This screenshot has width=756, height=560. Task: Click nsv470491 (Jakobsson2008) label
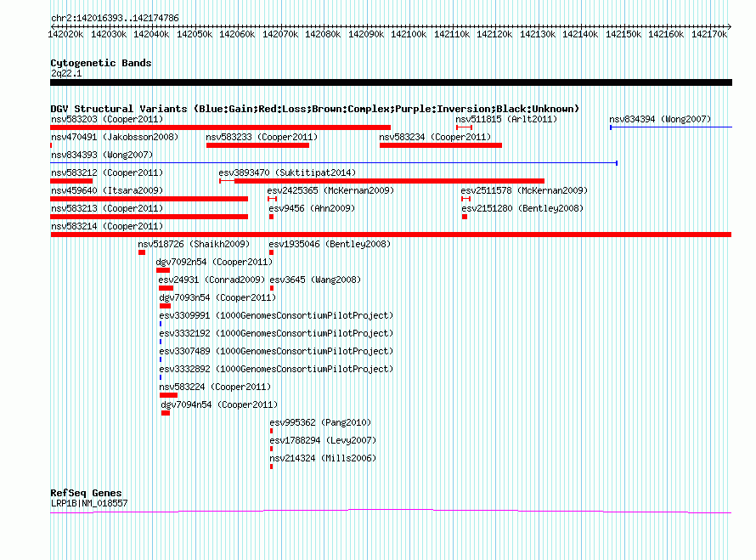click(115, 137)
